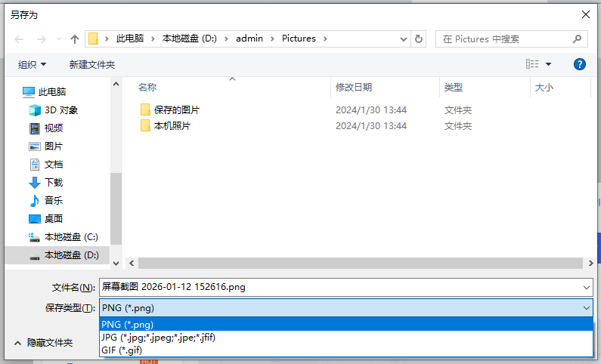Click Pictures in the breadcrumb path
The height and width of the screenshot is (364, 601).
tap(299, 39)
